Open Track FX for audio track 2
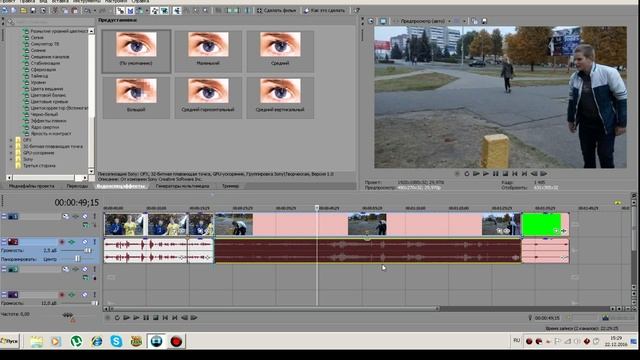Image resolution: width=640 pixels, height=360 pixels. tap(71, 242)
